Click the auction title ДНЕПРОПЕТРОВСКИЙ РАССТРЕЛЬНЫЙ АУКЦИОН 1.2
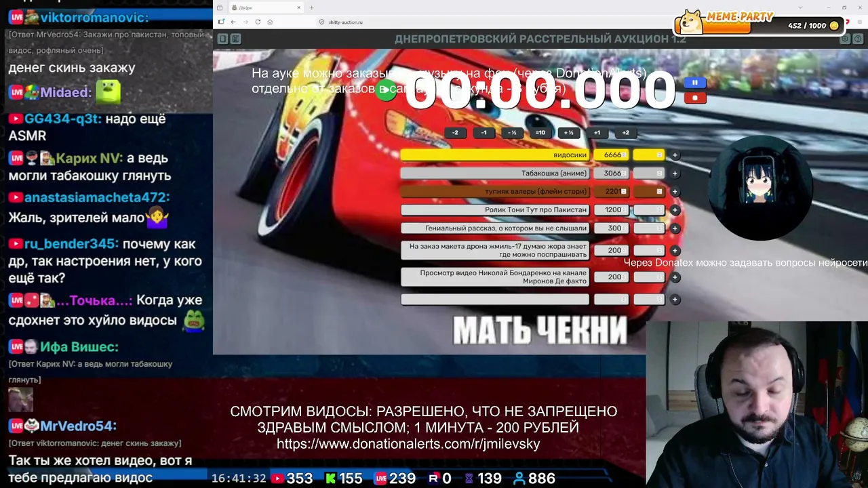Screen dimensions: 868x488 click(540, 39)
